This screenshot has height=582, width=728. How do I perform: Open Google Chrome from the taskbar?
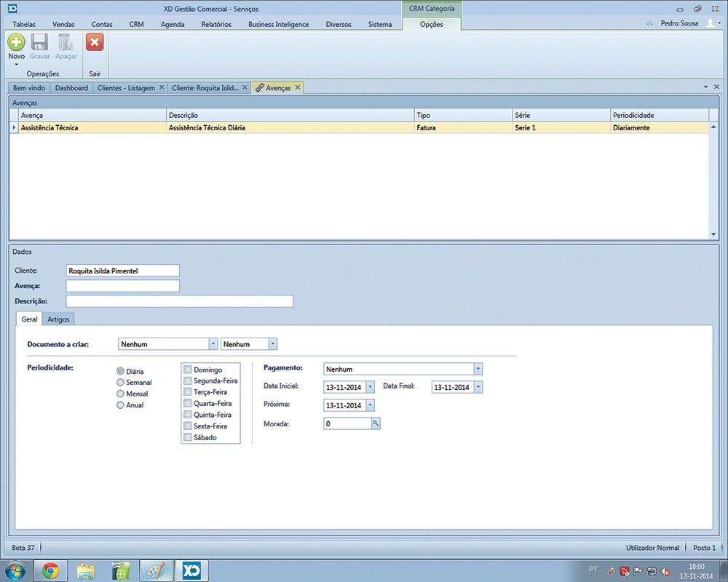tap(50, 570)
